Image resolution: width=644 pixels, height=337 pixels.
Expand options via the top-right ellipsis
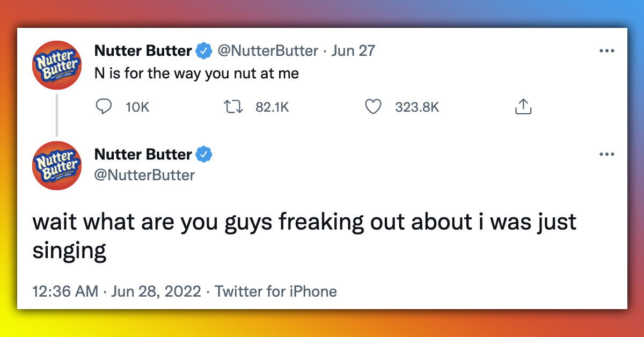(x=607, y=50)
